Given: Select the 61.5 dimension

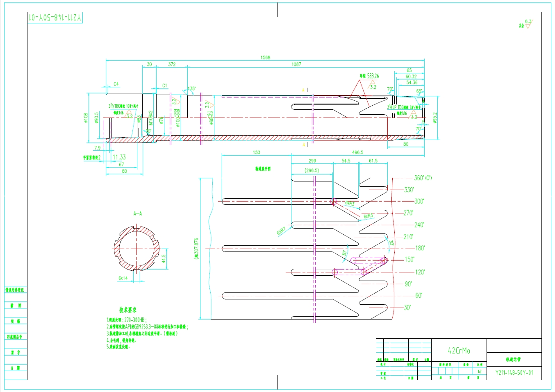Looking at the screenshot, I should pos(373,161).
